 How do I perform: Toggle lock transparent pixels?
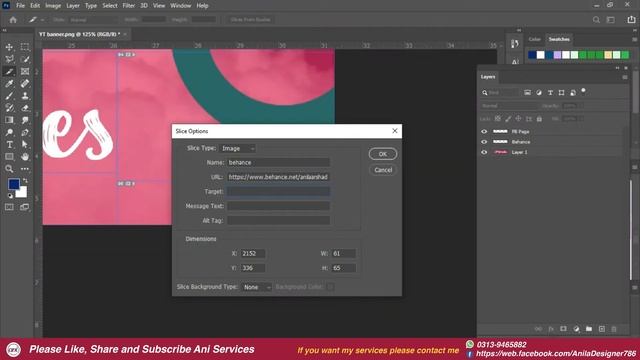(x=498, y=118)
